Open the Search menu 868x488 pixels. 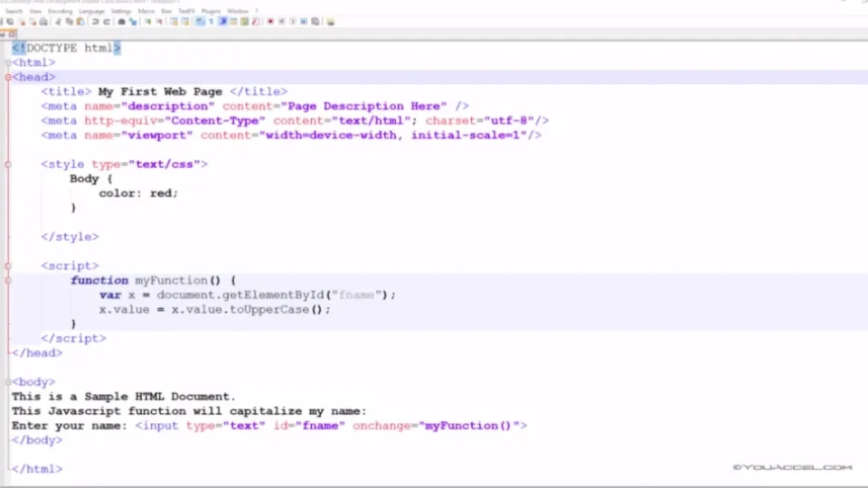tap(14, 11)
